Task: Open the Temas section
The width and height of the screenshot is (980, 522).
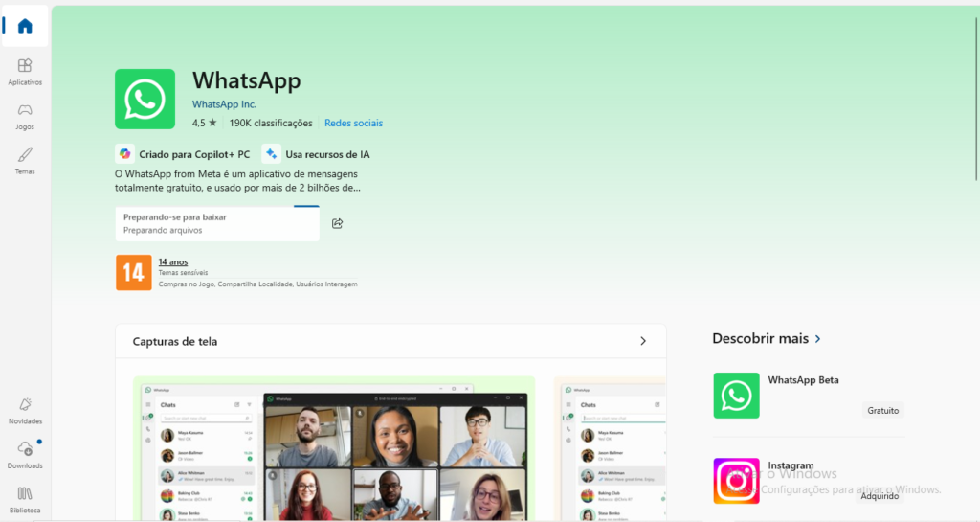Action: [x=25, y=161]
